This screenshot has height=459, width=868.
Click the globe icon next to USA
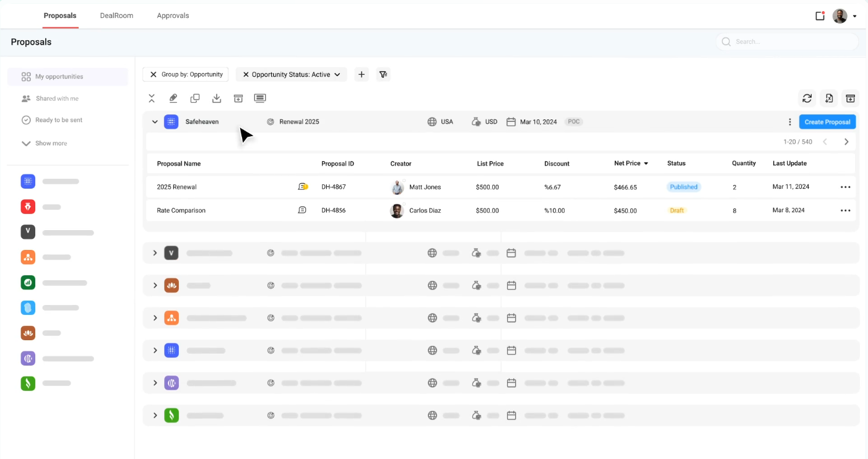point(432,122)
